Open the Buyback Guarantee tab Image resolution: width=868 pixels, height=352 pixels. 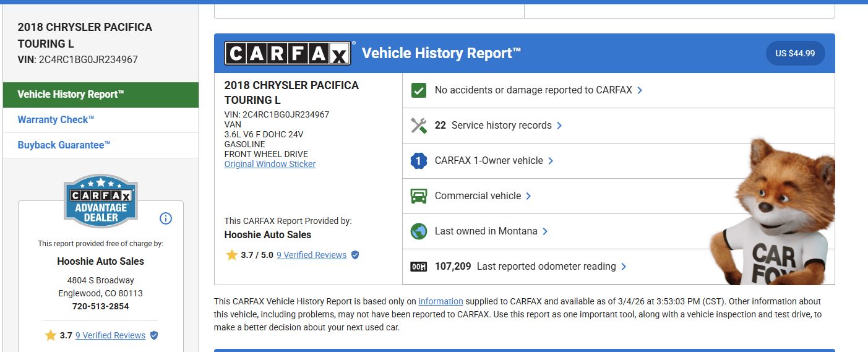[x=64, y=145]
